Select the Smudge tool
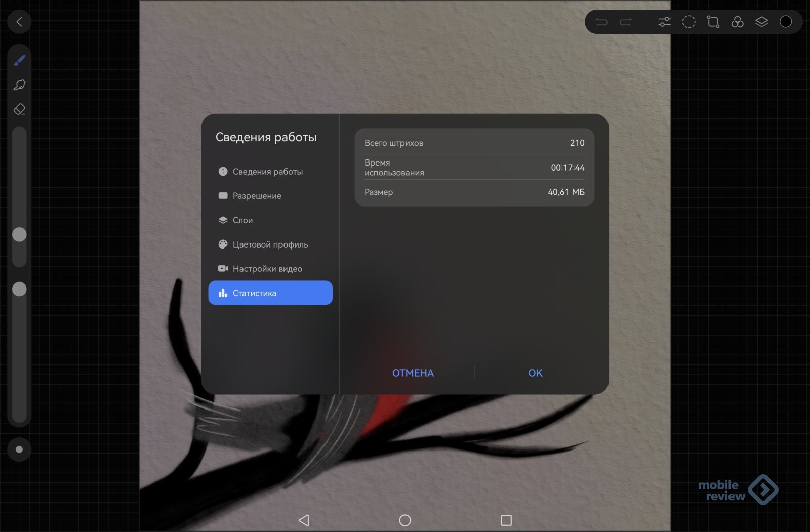The width and height of the screenshot is (810, 532). pyautogui.click(x=19, y=85)
